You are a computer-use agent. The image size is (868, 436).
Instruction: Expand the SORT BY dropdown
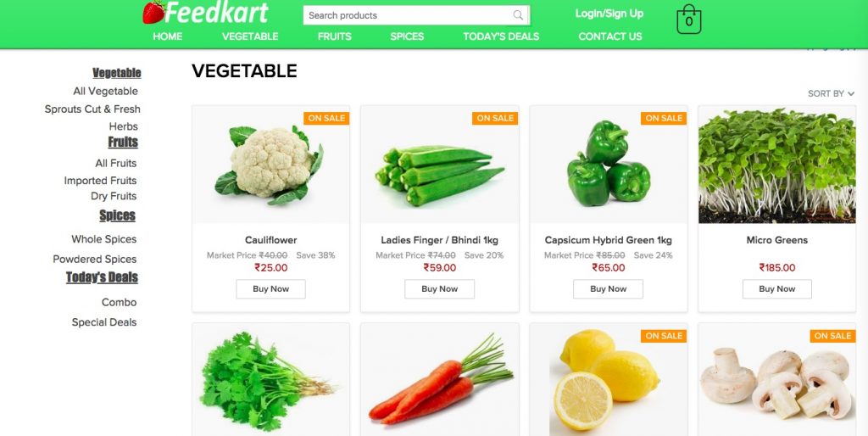pyautogui.click(x=831, y=93)
